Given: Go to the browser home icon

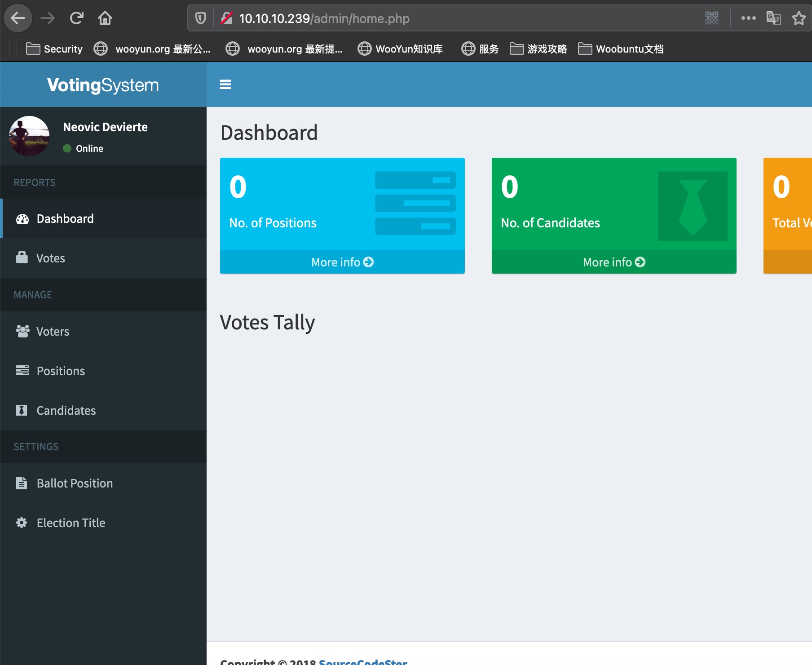Looking at the screenshot, I should pos(105,18).
